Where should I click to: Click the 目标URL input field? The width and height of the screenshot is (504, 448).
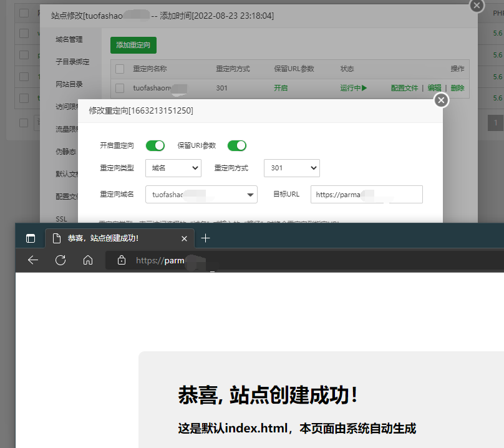tap(366, 194)
